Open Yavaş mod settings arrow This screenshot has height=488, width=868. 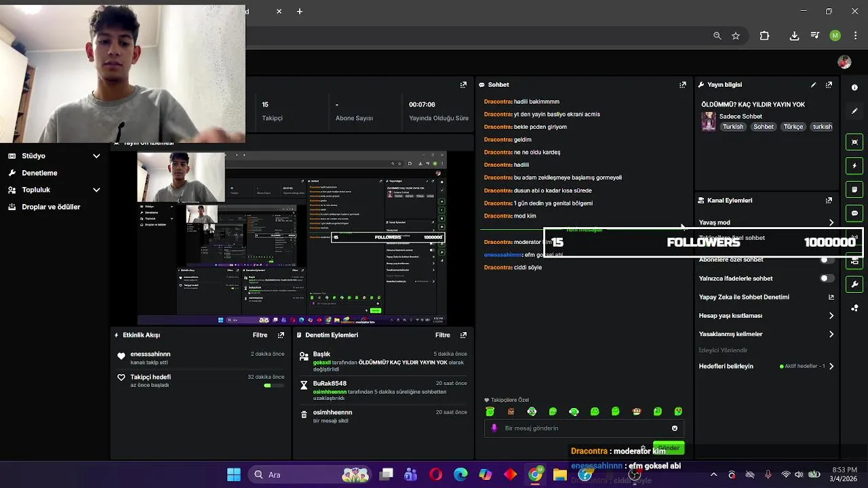pyautogui.click(x=831, y=222)
